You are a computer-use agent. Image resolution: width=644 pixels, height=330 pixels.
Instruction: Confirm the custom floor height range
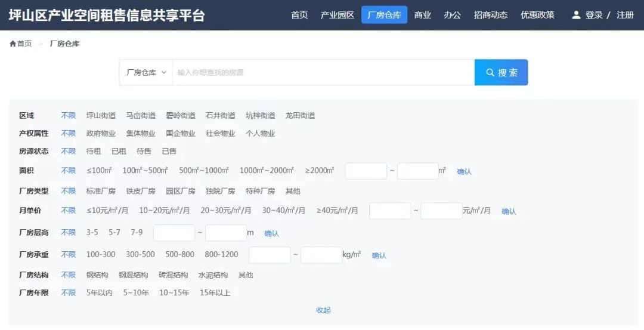point(271,233)
